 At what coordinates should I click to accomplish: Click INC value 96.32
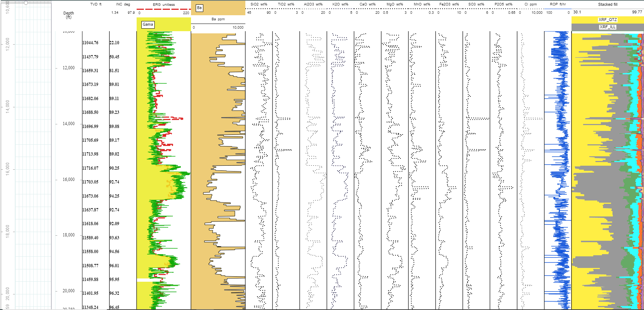114,293
